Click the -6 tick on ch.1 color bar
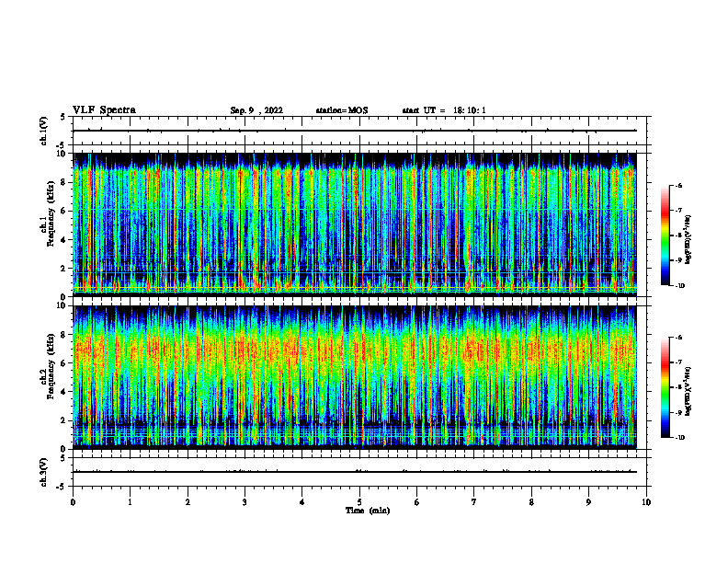Screen dimensions: 728x563 (679, 186)
